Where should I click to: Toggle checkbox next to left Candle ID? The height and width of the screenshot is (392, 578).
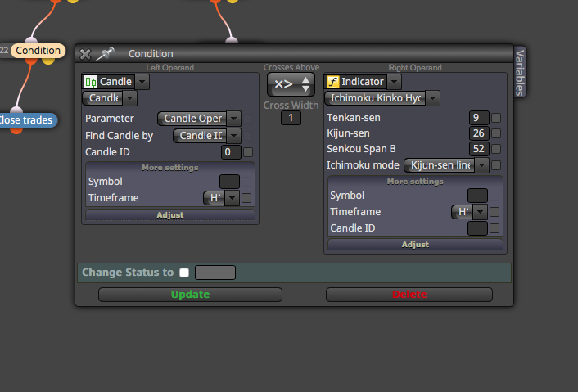(248, 151)
